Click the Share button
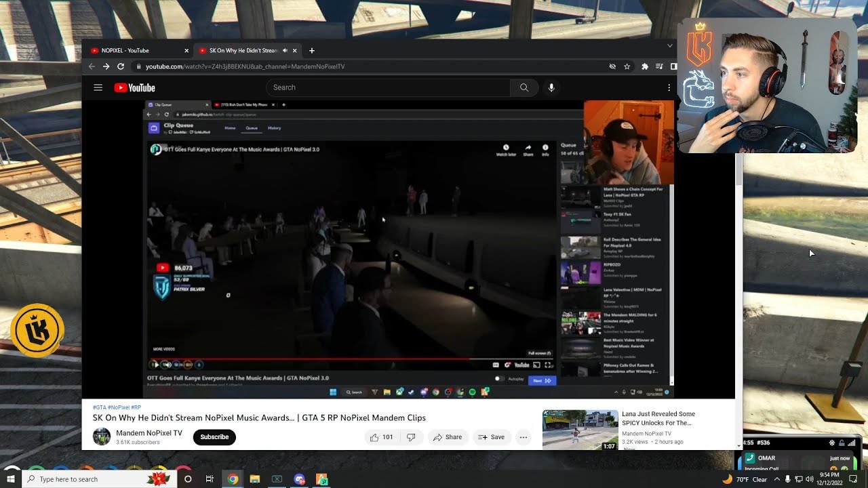 pyautogui.click(x=448, y=437)
